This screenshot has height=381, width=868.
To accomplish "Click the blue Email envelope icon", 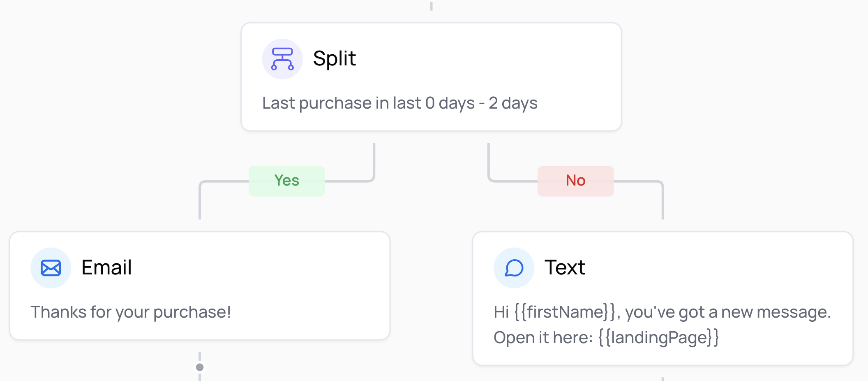I will [51, 268].
